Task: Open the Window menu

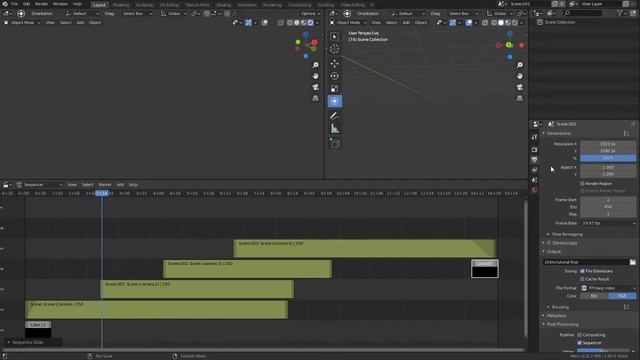Action: coord(60,4)
